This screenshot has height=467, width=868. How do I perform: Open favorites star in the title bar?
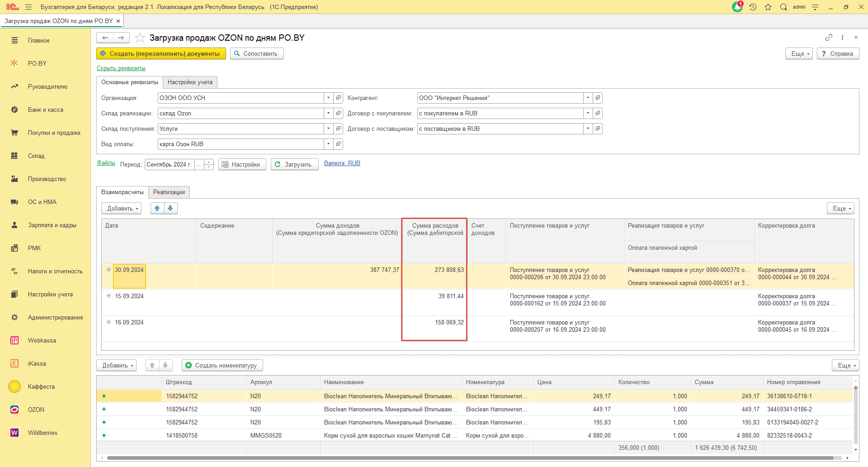768,7
